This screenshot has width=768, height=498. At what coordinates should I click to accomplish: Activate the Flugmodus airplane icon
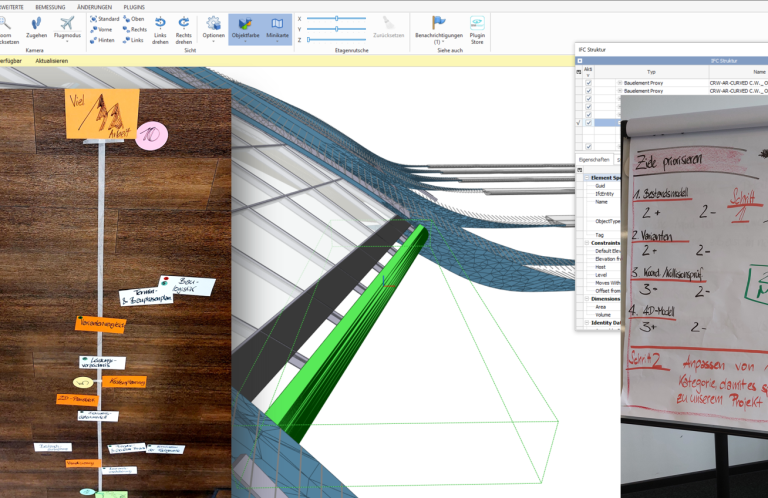pyautogui.click(x=67, y=23)
